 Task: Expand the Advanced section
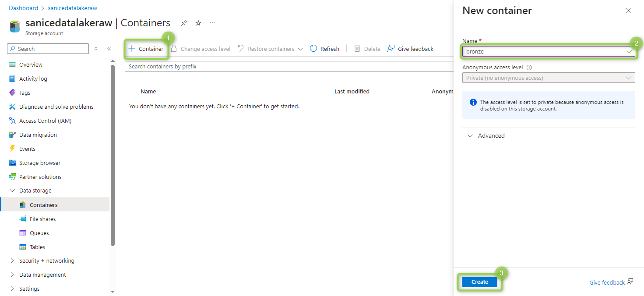coord(549,136)
